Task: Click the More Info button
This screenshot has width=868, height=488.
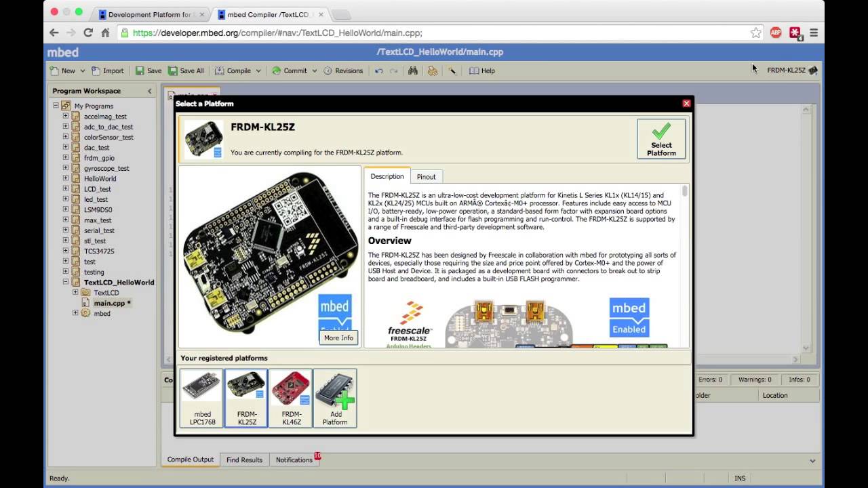Action: tap(338, 338)
